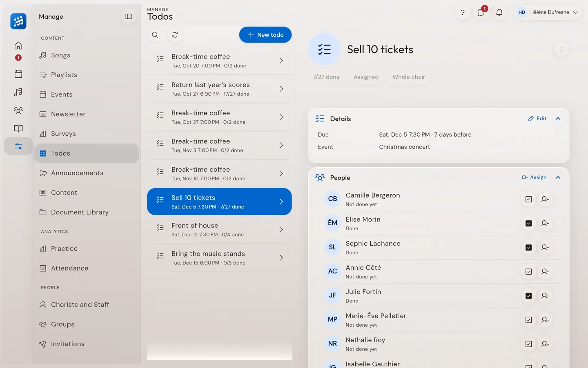
Task: Collapse the People section
Action: (558, 177)
